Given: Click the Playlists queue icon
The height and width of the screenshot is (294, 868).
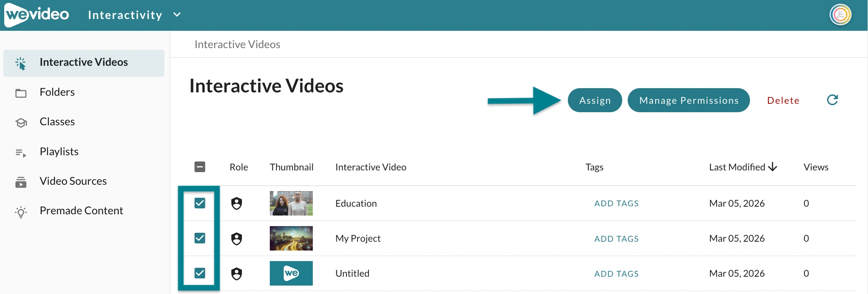Looking at the screenshot, I should (x=21, y=153).
